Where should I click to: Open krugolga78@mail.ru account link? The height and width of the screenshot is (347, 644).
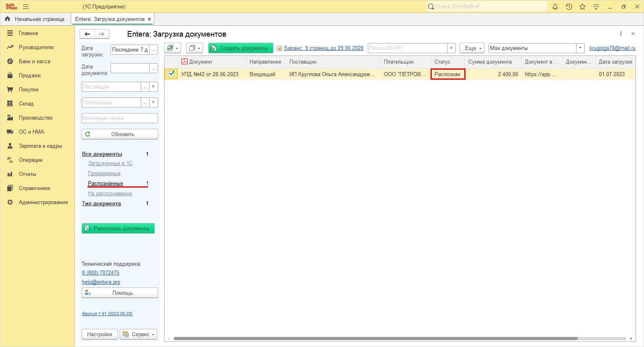pyautogui.click(x=612, y=48)
